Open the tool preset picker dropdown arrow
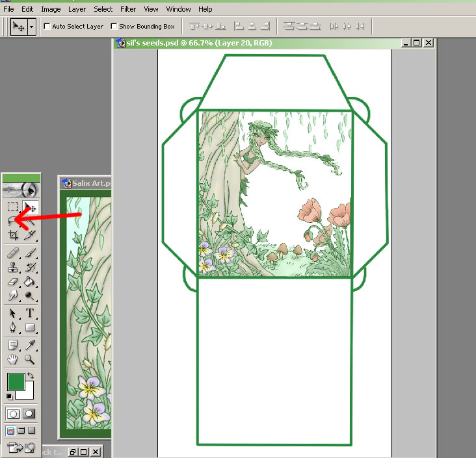The height and width of the screenshot is (458, 476). [32, 27]
